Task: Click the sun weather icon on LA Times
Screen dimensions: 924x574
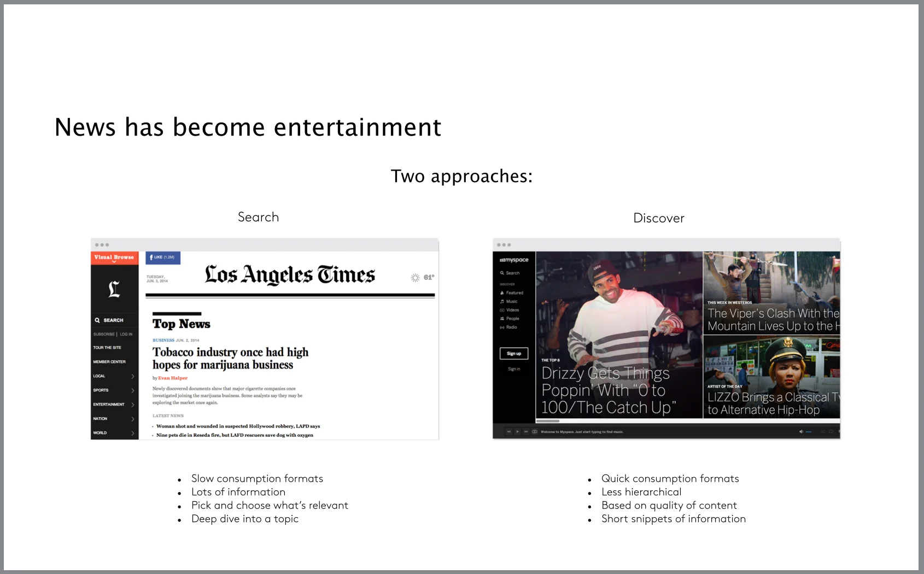Action: [x=416, y=278]
